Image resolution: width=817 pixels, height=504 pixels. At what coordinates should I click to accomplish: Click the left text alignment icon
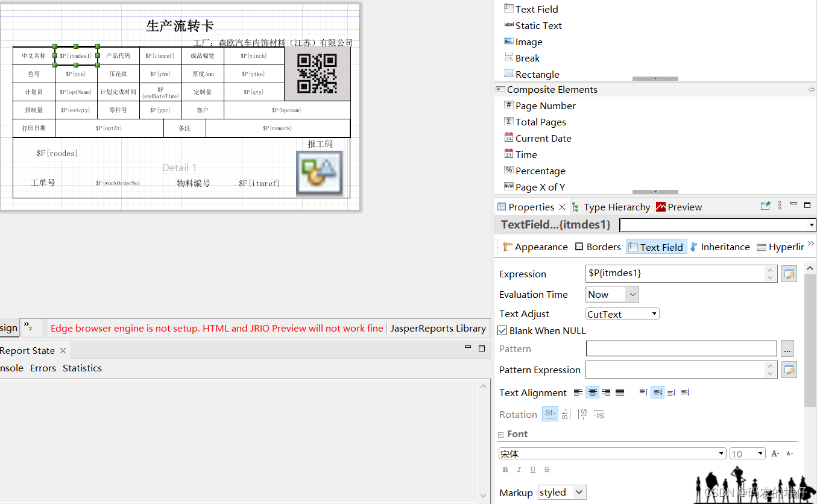[x=578, y=392]
